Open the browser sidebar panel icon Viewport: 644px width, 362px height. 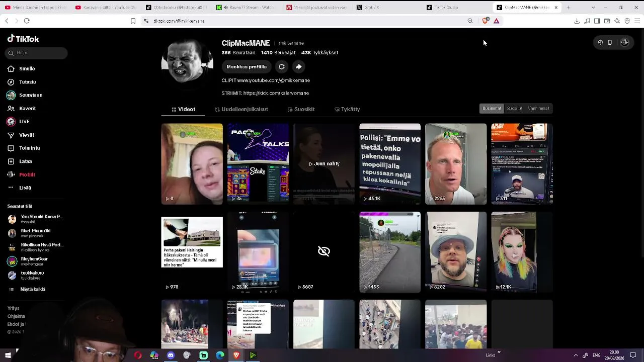pyautogui.click(x=597, y=21)
